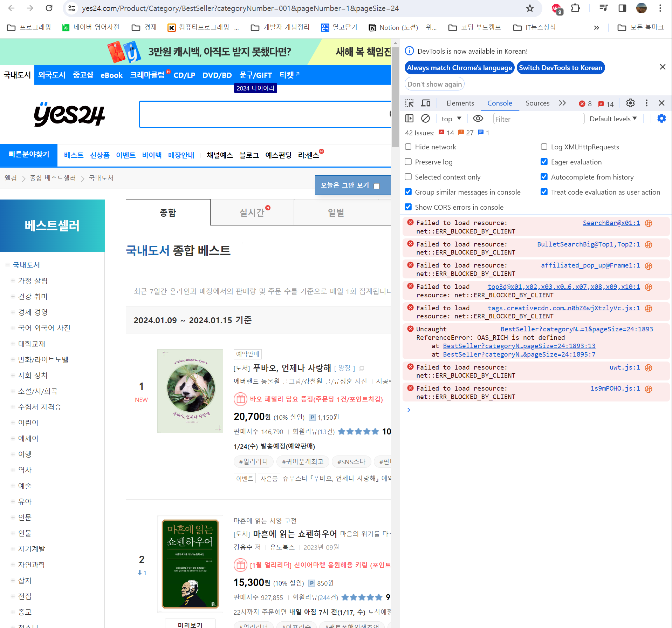The image size is (672, 628).
Task: View site information icon in address bar
Action: click(72, 8)
